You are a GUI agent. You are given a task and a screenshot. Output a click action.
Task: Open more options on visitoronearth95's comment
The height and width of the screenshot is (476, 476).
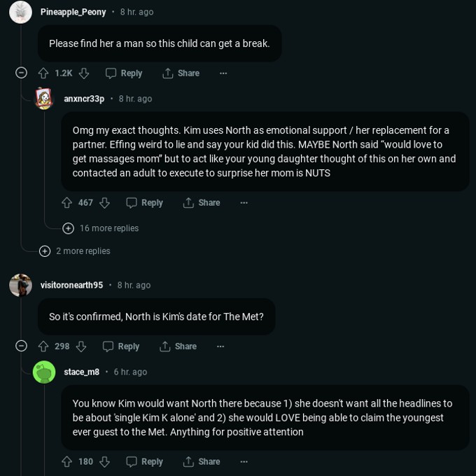(x=220, y=346)
